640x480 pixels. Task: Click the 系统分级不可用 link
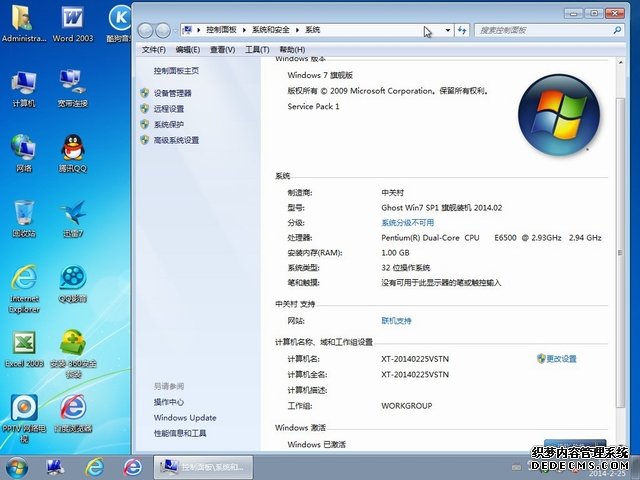[407, 223]
